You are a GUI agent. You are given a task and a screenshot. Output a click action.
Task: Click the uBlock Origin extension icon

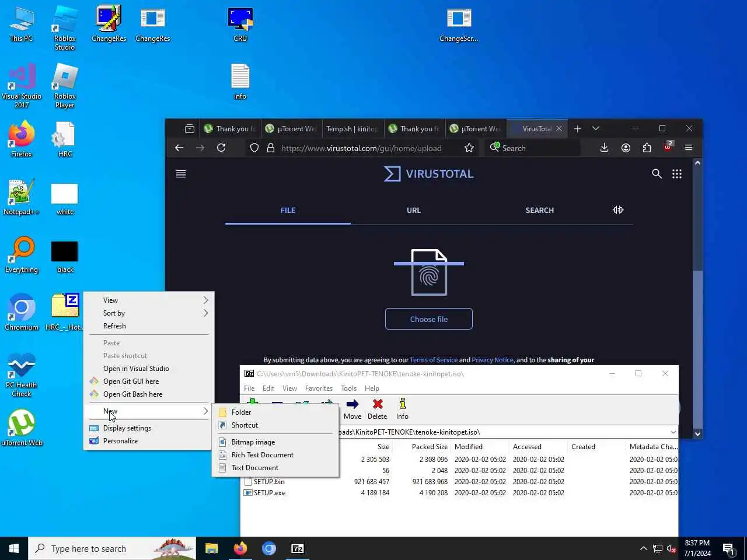click(x=668, y=146)
